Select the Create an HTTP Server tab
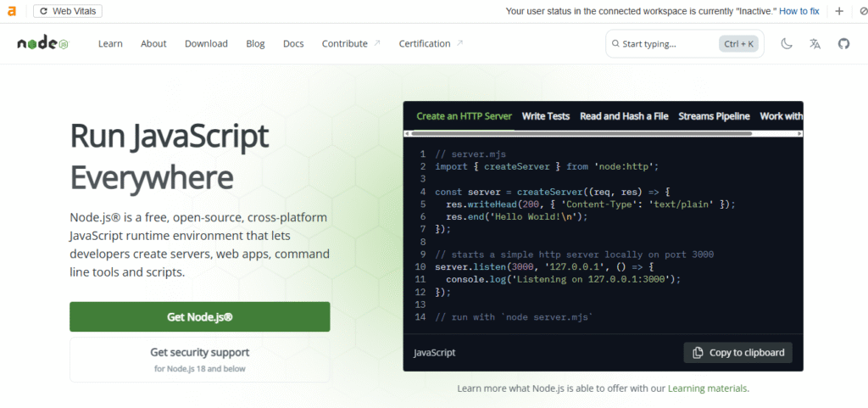The height and width of the screenshot is (408, 868). [464, 116]
